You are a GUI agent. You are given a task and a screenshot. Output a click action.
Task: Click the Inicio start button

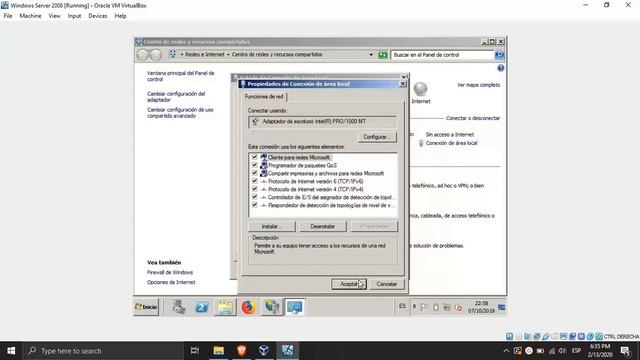(146, 307)
